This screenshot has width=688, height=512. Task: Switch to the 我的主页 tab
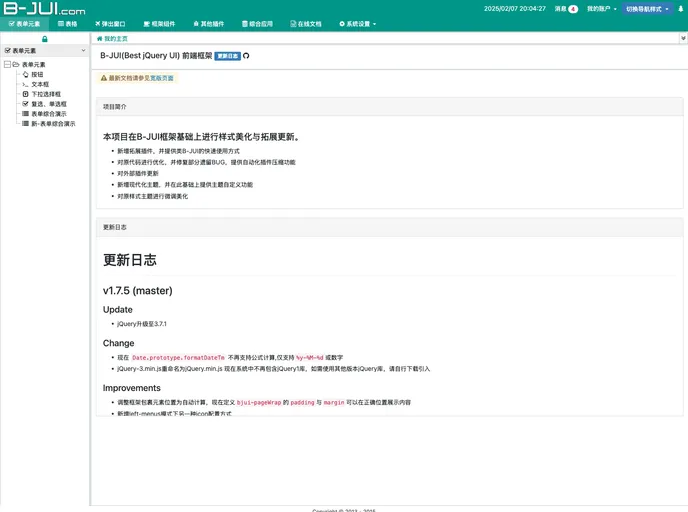click(112, 39)
